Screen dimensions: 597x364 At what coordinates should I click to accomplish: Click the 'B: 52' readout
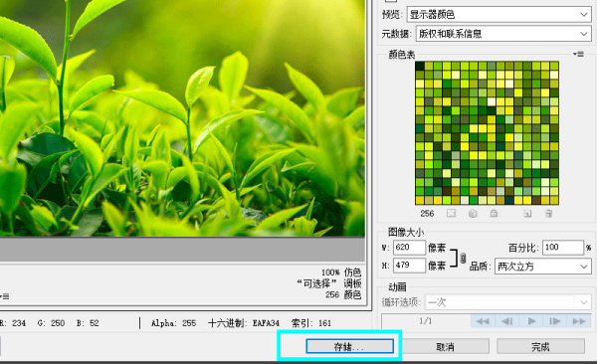click(x=88, y=323)
